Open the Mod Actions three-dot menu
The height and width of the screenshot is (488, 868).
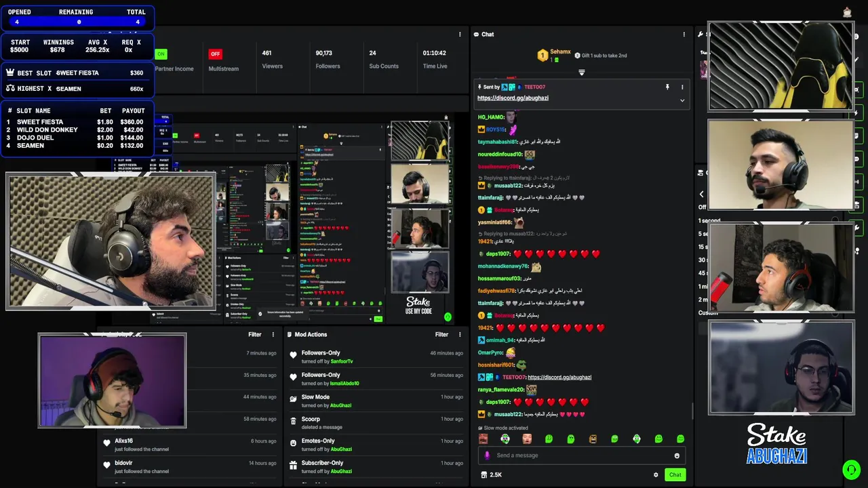[x=460, y=335]
